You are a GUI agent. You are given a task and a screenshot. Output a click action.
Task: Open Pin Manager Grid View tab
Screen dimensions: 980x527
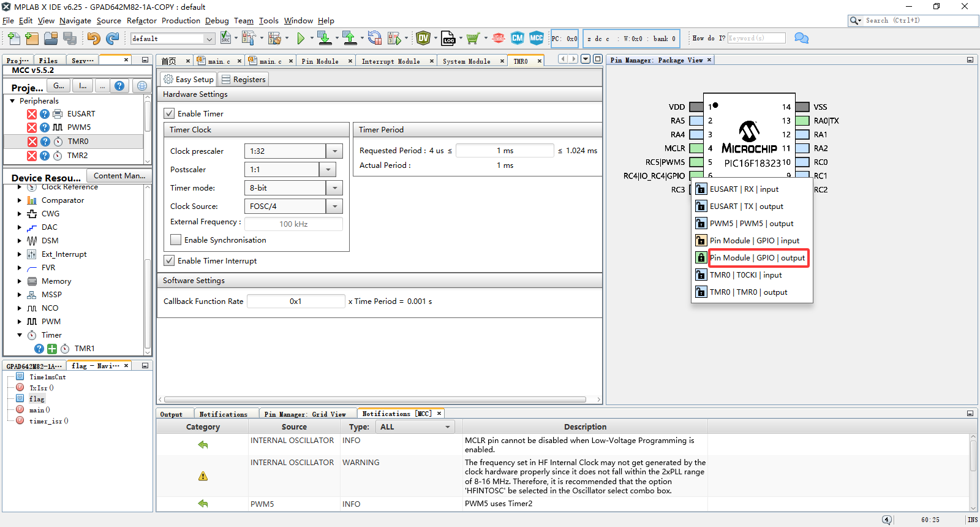coord(304,414)
